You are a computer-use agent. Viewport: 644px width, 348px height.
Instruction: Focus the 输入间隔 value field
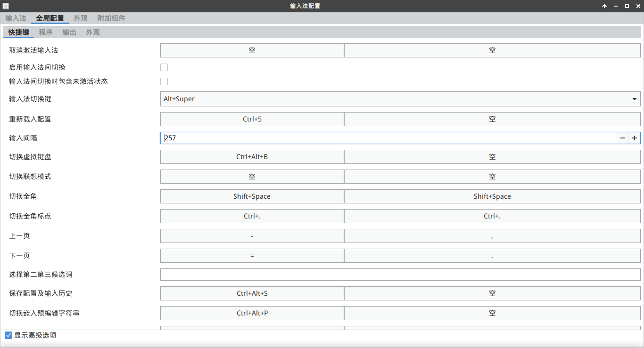[388, 138]
